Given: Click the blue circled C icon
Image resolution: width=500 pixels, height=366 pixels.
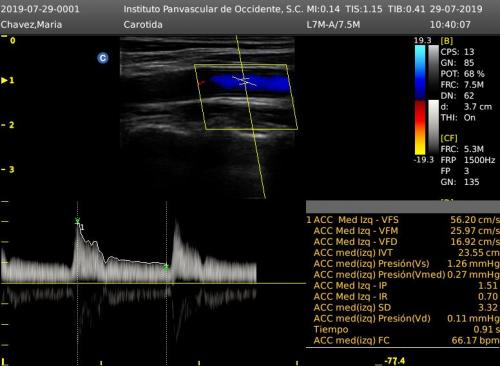Looking at the screenshot, I should 103,58.
